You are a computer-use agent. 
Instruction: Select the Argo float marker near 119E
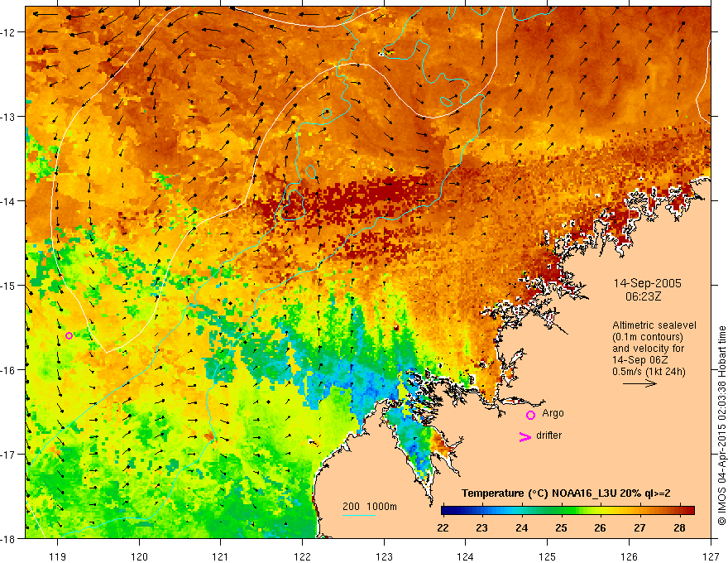pyautogui.click(x=69, y=335)
